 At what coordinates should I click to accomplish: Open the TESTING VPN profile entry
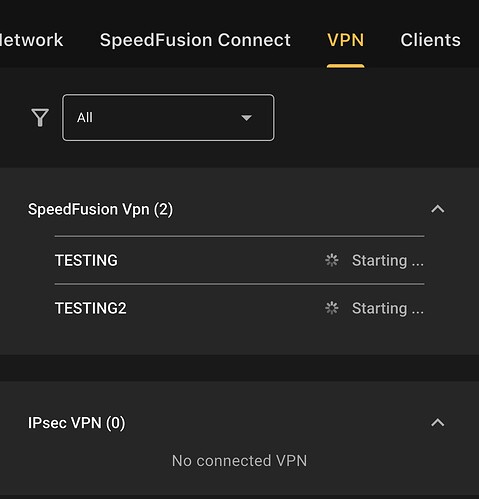tap(239, 260)
